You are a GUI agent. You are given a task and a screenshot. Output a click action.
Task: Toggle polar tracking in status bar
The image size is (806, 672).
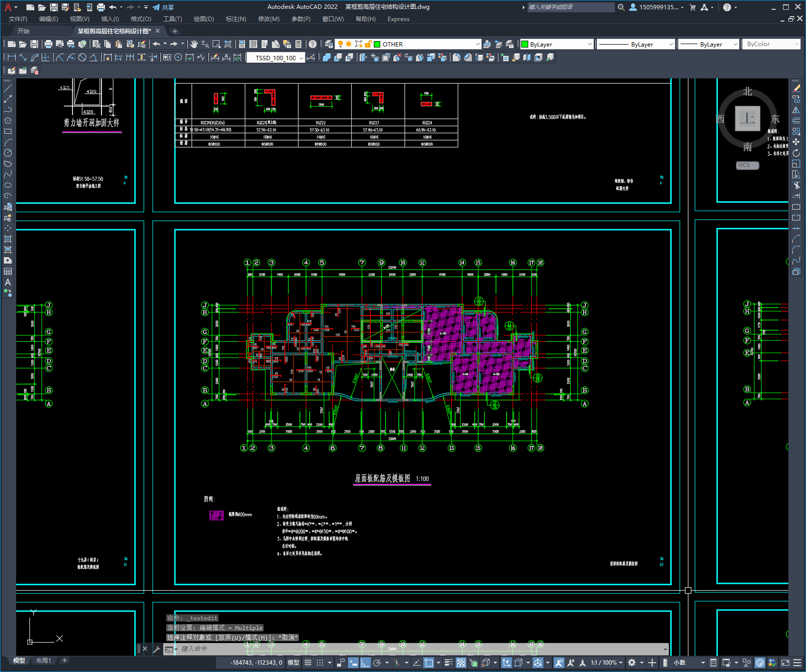click(377, 663)
